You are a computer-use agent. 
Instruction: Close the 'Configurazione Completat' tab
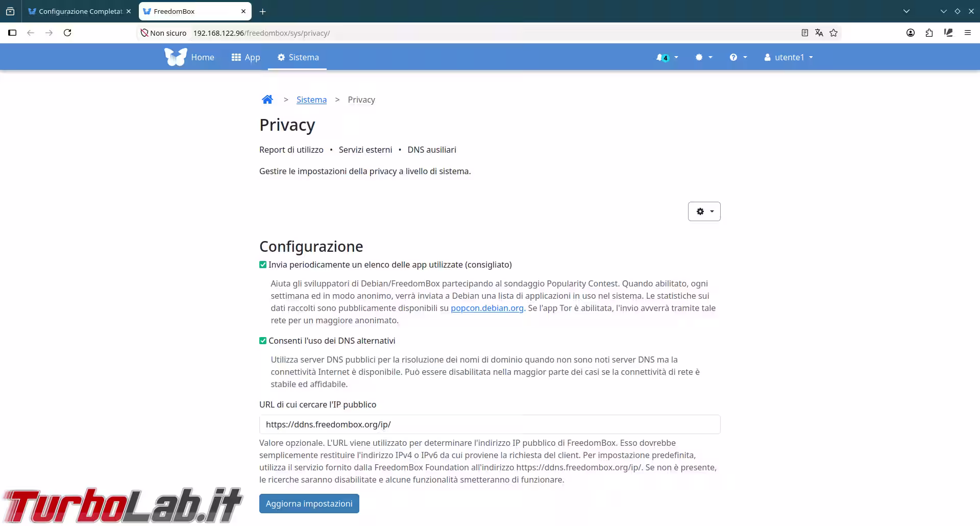pos(129,11)
